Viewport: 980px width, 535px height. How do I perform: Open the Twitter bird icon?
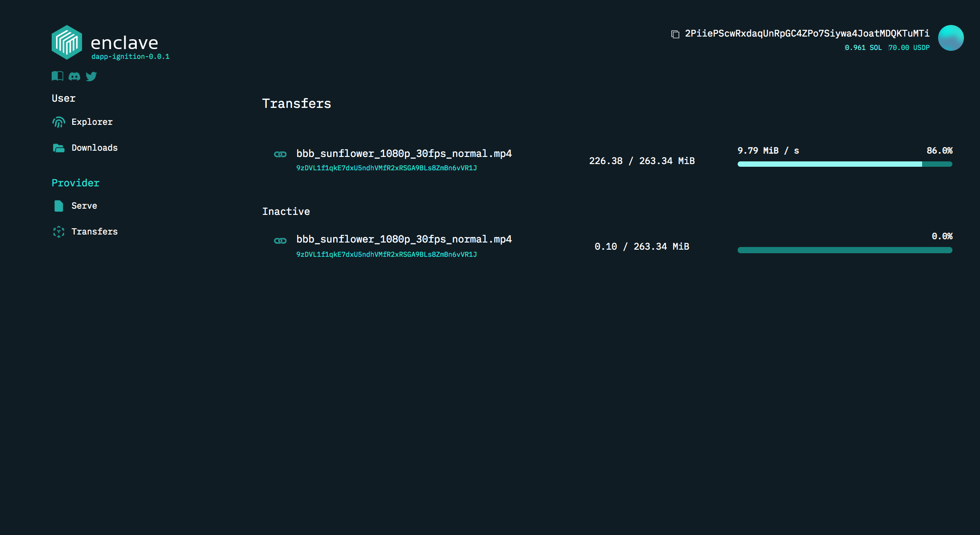tap(91, 77)
